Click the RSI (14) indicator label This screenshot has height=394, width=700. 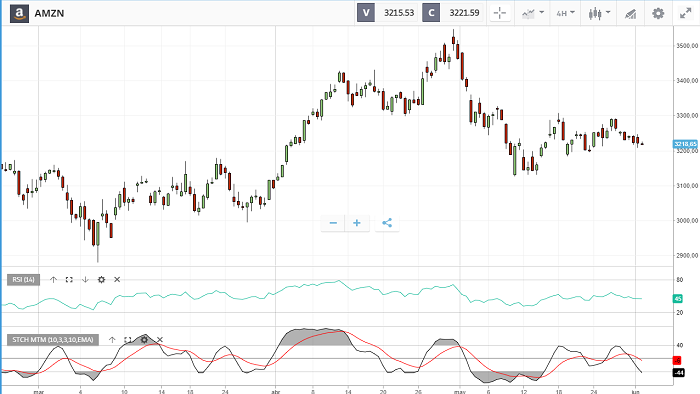[23, 280]
